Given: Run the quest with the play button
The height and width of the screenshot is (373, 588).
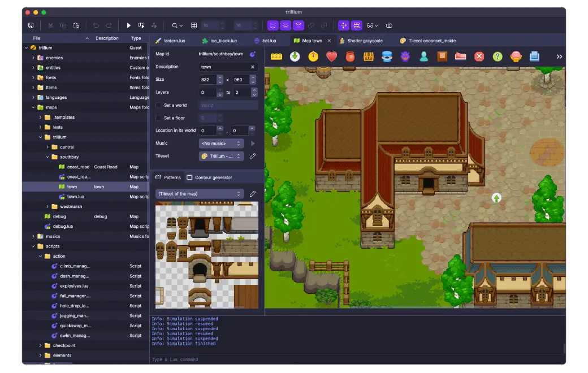Looking at the screenshot, I should [x=128, y=25].
